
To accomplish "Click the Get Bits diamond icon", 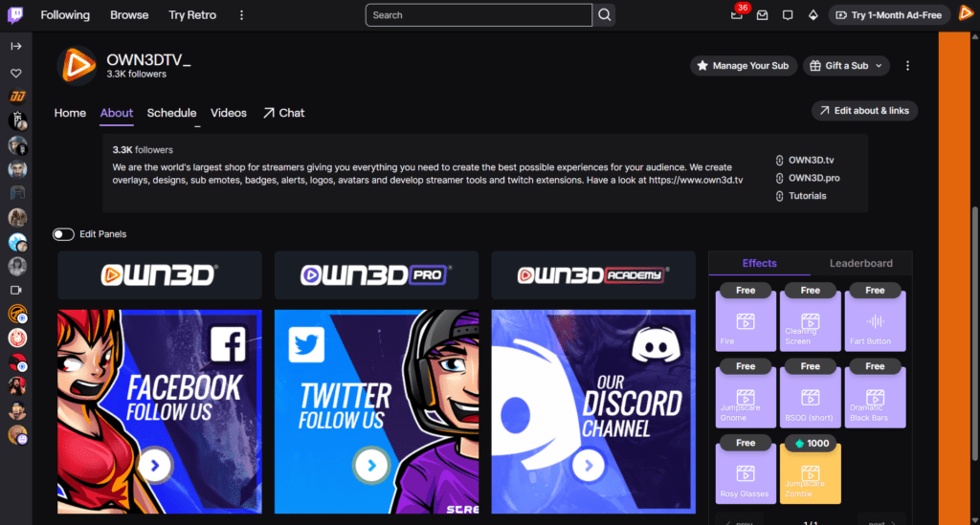I will (813, 15).
